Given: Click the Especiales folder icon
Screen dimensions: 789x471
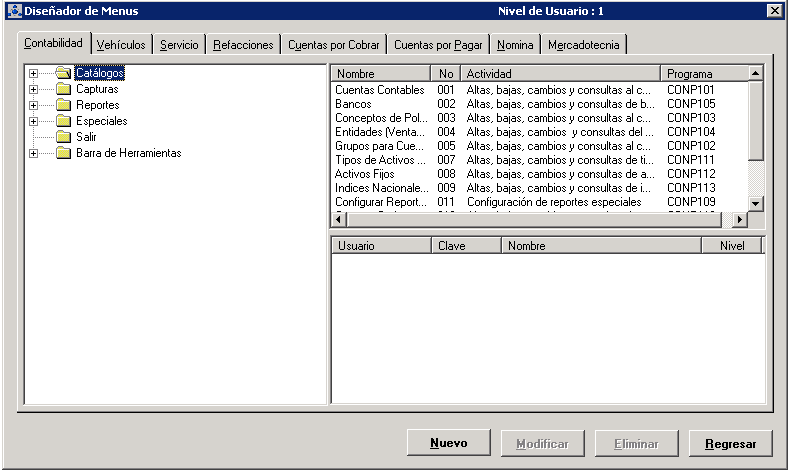Looking at the screenshot, I should [64, 121].
